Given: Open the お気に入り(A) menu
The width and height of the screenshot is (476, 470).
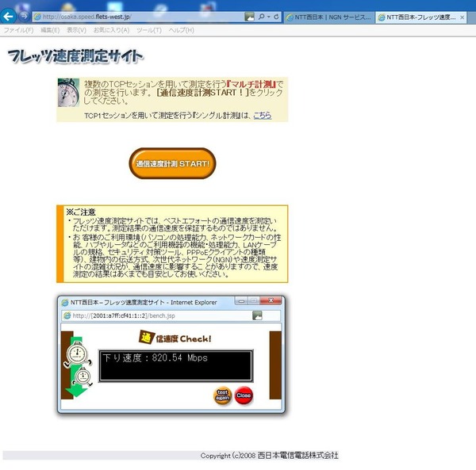Looking at the screenshot, I should click(111, 30).
